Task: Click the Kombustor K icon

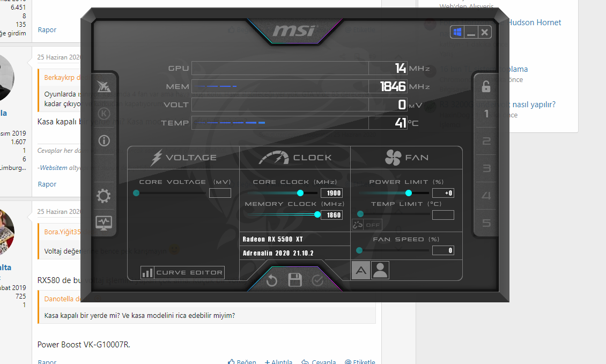Action: [104, 114]
